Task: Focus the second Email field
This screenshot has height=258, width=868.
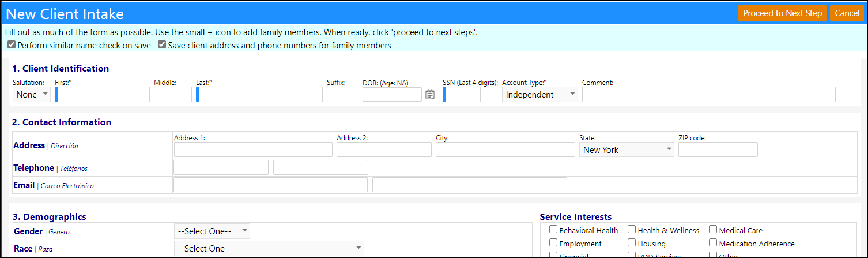Action: [x=470, y=185]
